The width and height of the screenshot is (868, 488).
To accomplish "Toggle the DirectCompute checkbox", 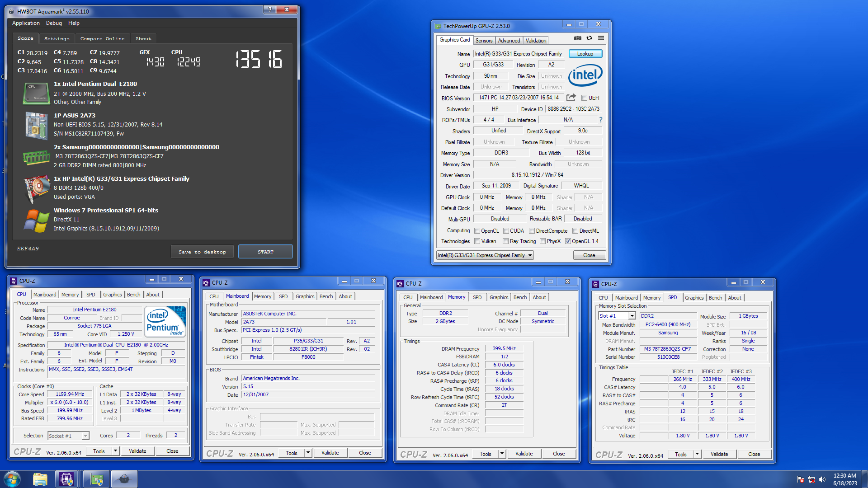I will coord(532,231).
